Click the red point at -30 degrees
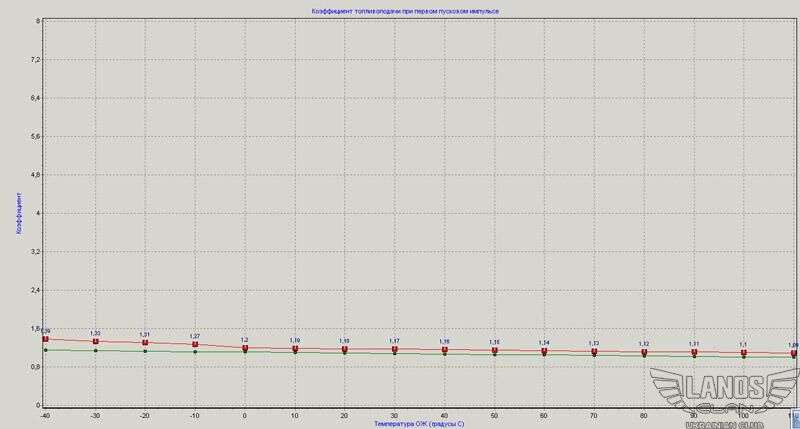Screen dimensions: 800x429 tap(95, 342)
